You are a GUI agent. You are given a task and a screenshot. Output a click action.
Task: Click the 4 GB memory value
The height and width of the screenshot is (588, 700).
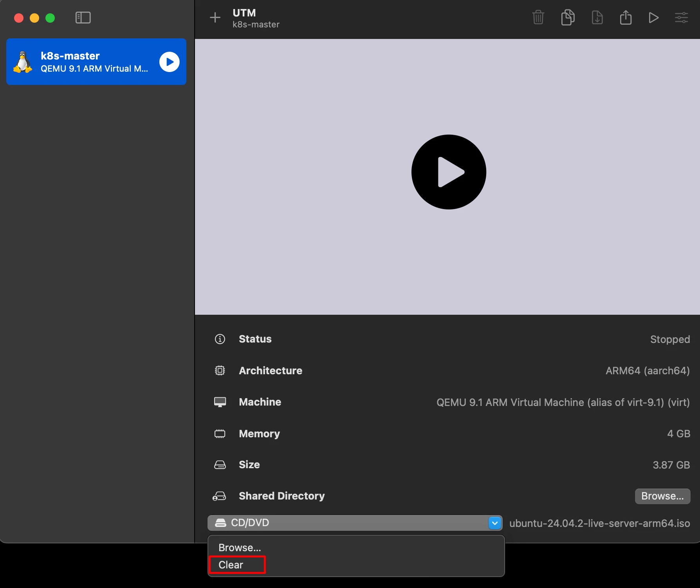[x=679, y=434]
